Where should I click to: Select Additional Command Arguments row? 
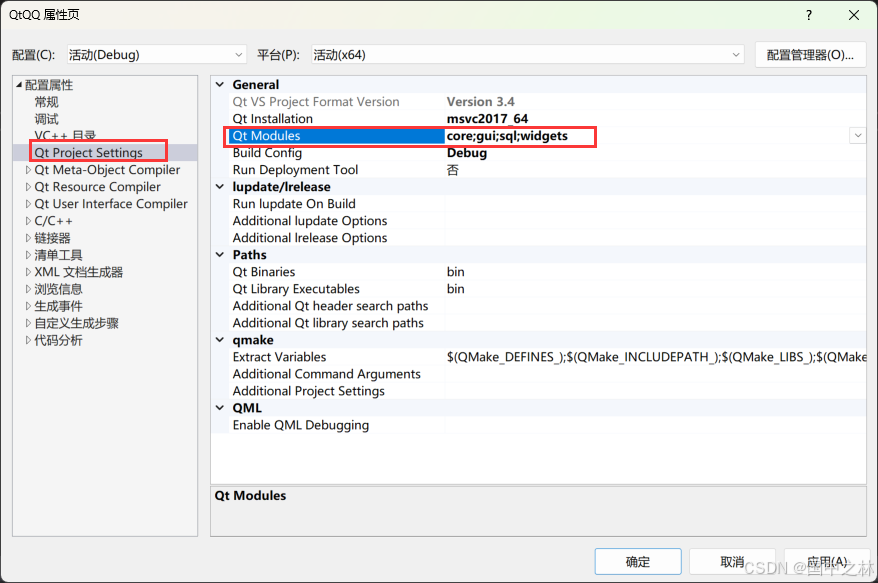547,374
